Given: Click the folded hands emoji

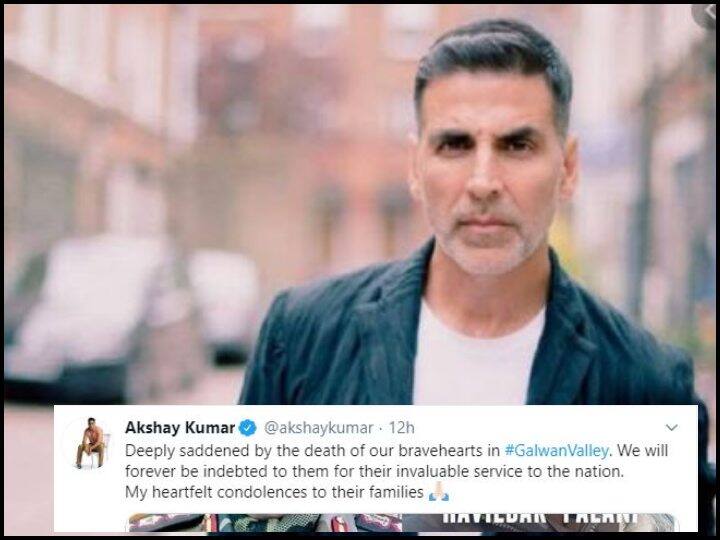Looking at the screenshot, I should click(439, 492).
